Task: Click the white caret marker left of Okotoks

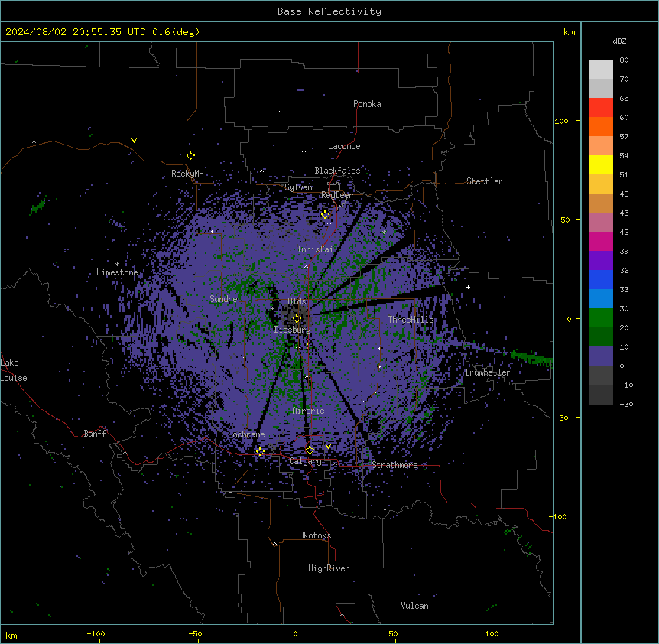Action: click(x=275, y=544)
